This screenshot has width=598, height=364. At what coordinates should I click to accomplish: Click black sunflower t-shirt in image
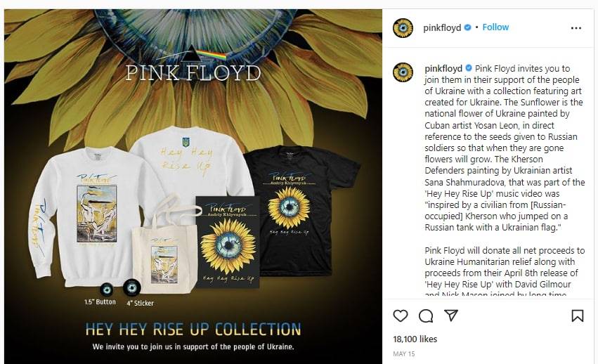coord(303,210)
